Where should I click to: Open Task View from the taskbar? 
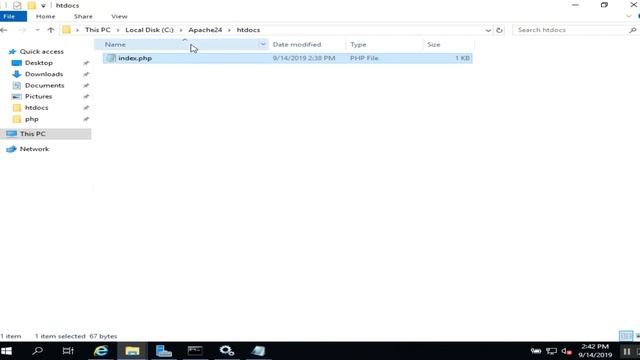(x=68, y=351)
